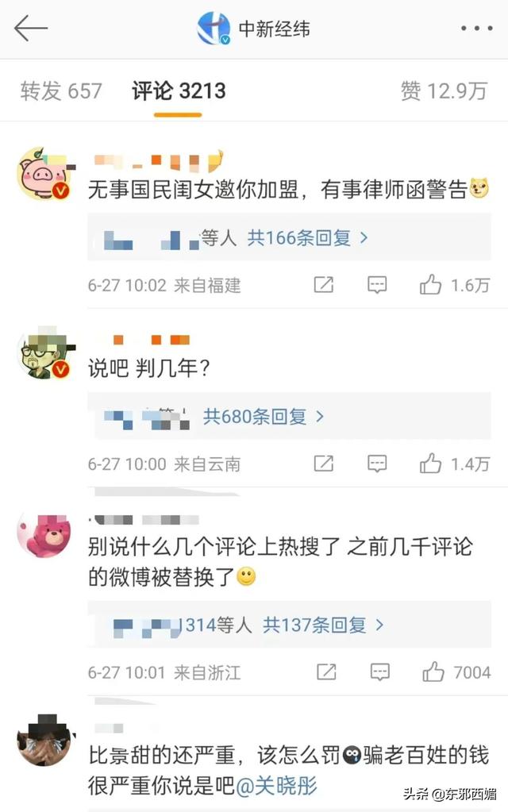Viewport: 508px width, 812px height.
Task: Open the 中新经纬 account title
Action: 274,29
